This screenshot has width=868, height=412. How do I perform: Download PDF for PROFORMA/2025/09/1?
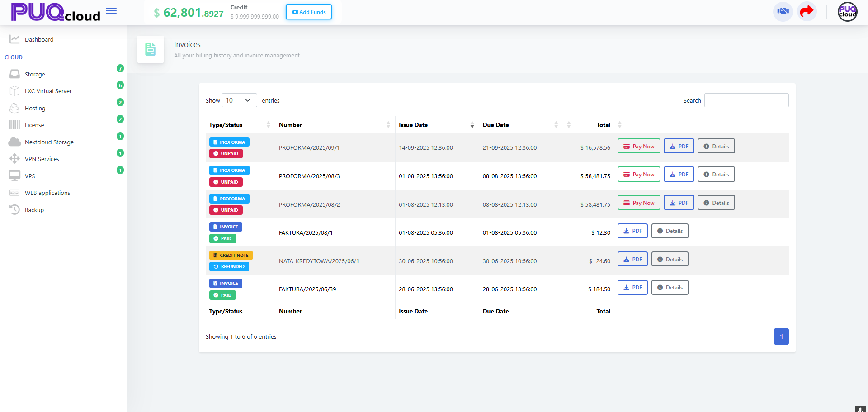[x=679, y=146]
